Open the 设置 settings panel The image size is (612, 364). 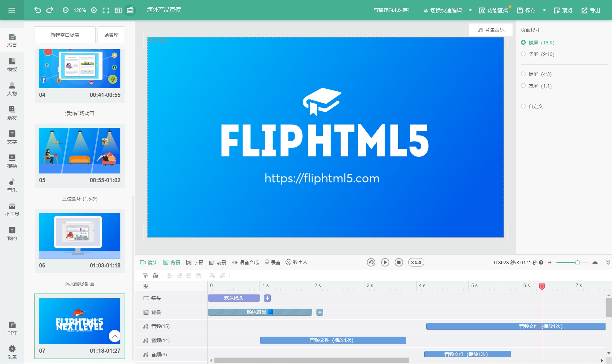pos(12,352)
